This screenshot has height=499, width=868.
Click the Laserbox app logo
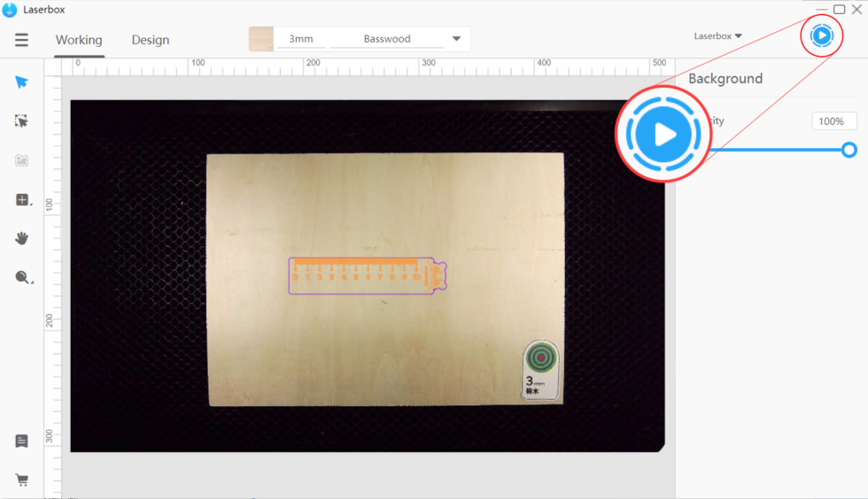pyautogui.click(x=10, y=10)
